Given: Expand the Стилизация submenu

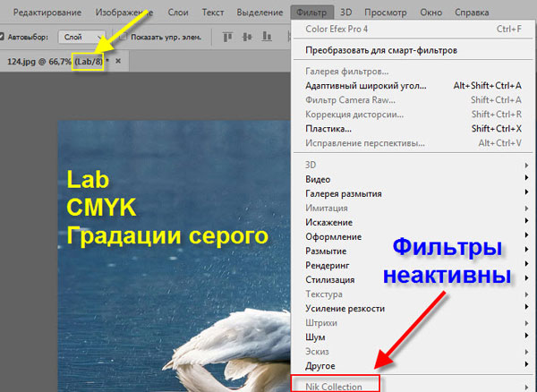Looking at the screenshot, I should click(x=413, y=280).
